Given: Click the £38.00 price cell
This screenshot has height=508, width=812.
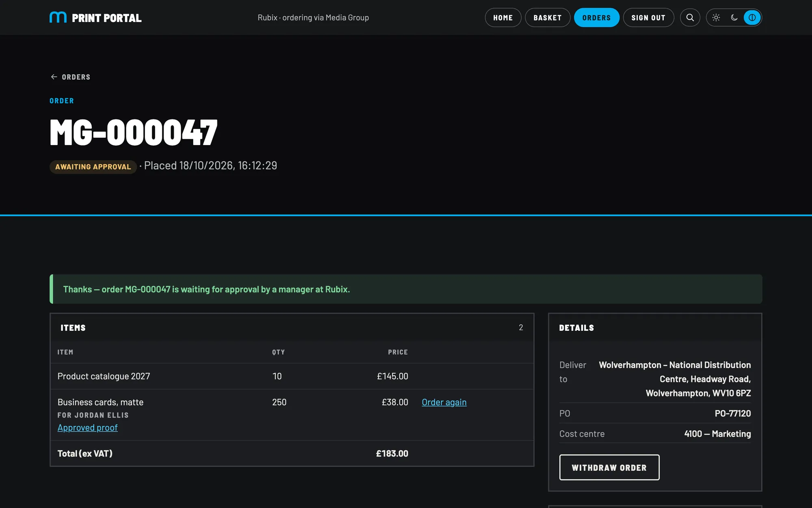Looking at the screenshot, I should point(395,402).
